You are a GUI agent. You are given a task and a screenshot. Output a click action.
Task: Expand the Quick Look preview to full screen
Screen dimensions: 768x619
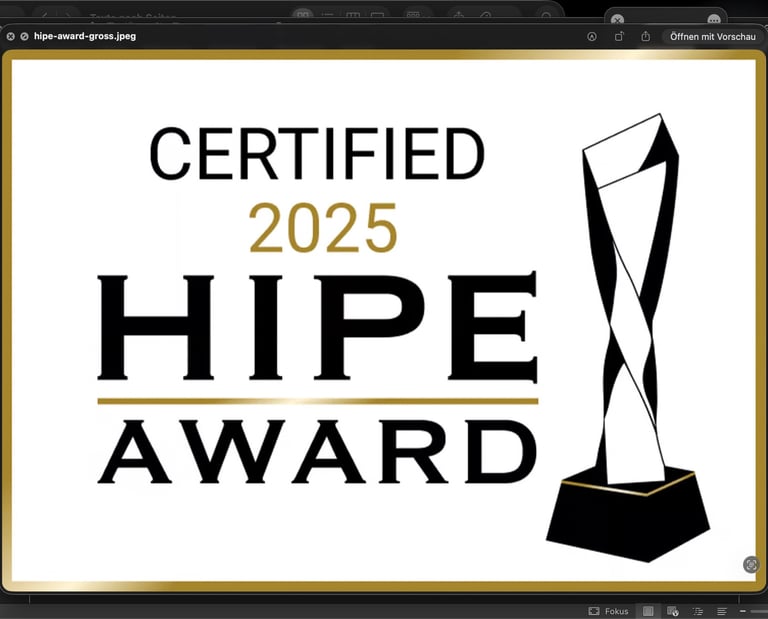click(24, 36)
